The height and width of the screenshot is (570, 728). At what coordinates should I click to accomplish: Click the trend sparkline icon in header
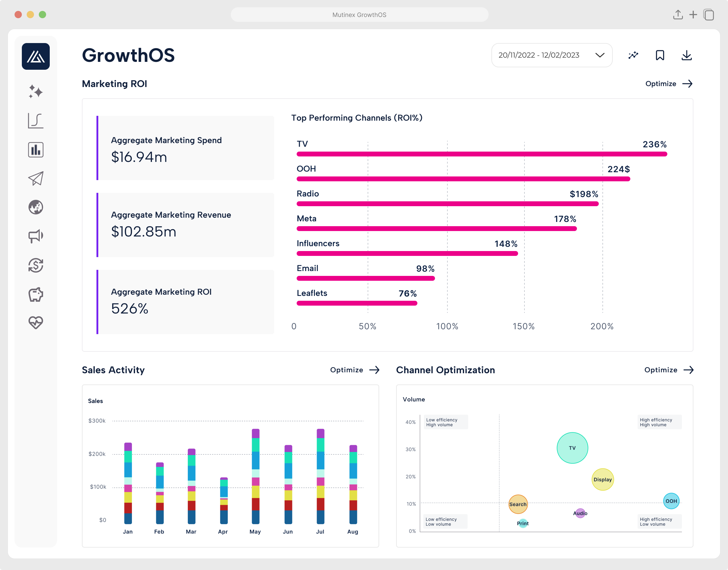[633, 55]
